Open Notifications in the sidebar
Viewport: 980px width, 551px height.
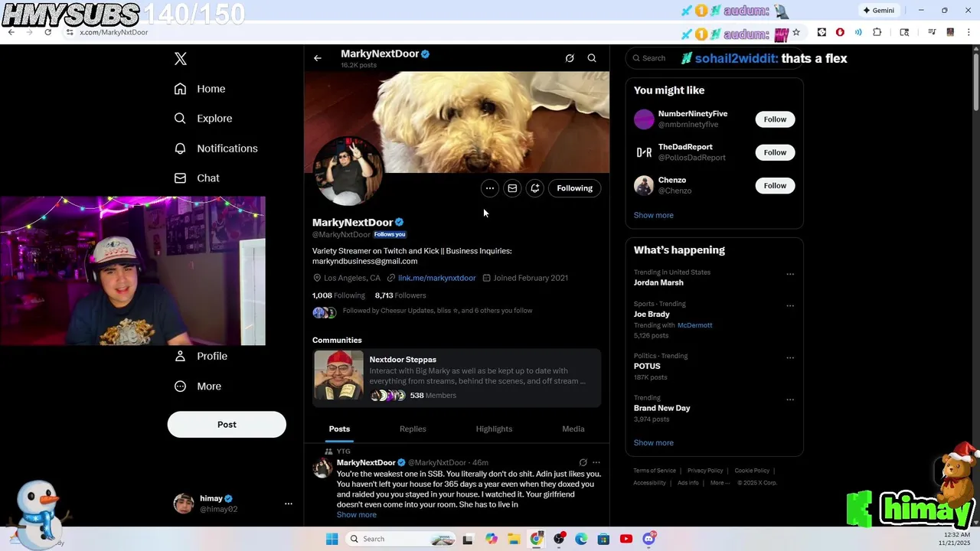coord(216,148)
